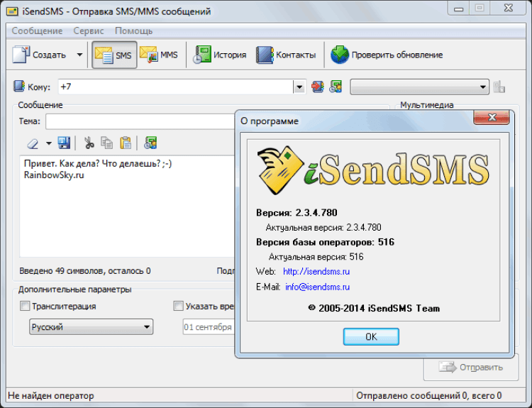532x408 pixels.
Task: Open the http://isendsms.ru web link
Action: tap(316, 272)
